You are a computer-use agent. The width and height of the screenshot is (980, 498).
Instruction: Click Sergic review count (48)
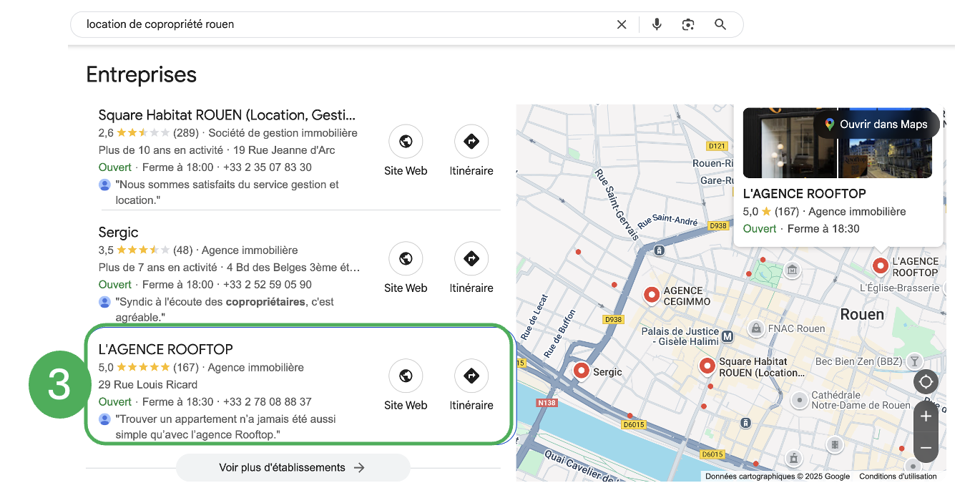pos(183,250)
